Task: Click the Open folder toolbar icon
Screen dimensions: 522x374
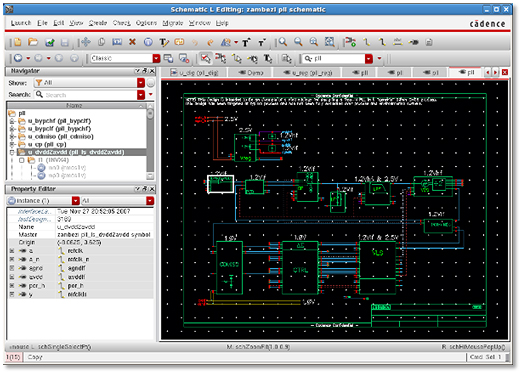Action: click(x=33, y=42)
